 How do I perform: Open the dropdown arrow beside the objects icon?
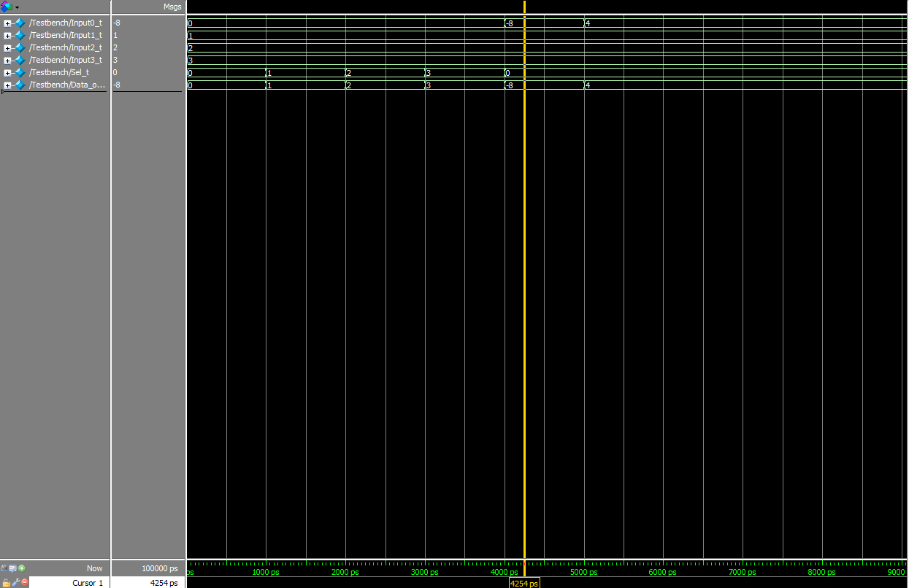coord(17,7)
